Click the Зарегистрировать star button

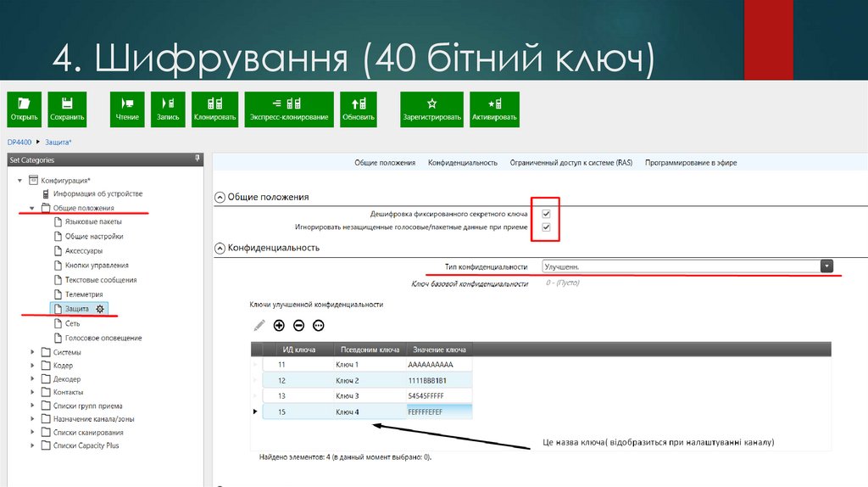[431, 109]
